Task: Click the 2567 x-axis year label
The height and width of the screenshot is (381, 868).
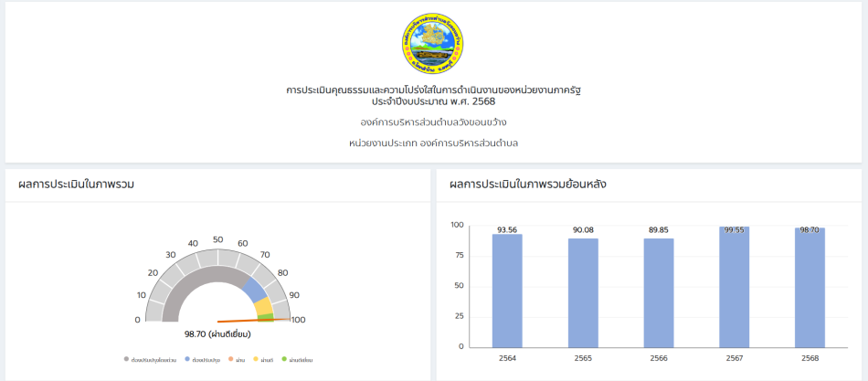Action: click(734, 358)
